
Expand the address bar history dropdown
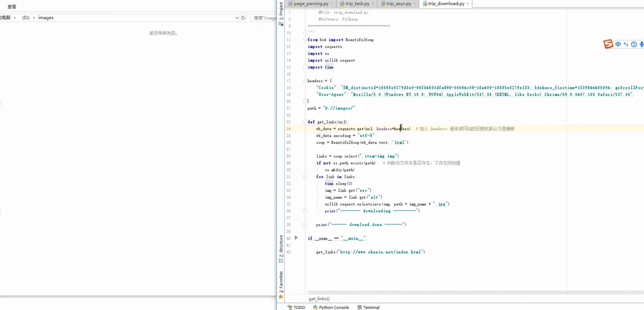[237, 18]
